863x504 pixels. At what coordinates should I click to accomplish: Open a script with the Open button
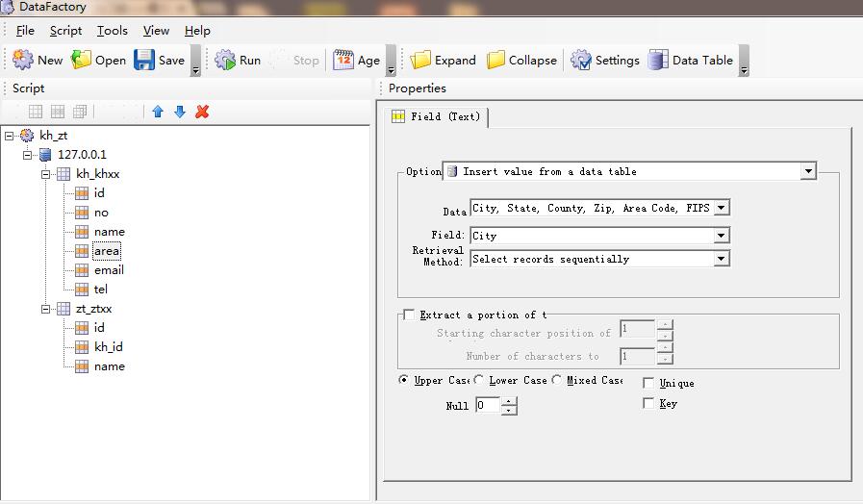tap(98, 60)
